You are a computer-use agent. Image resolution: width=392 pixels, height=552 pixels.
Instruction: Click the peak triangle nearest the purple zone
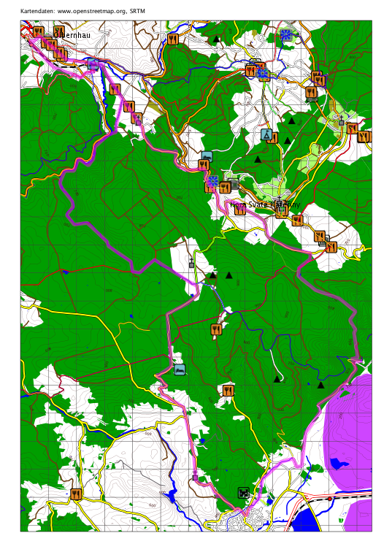click(x=320, y=385)
